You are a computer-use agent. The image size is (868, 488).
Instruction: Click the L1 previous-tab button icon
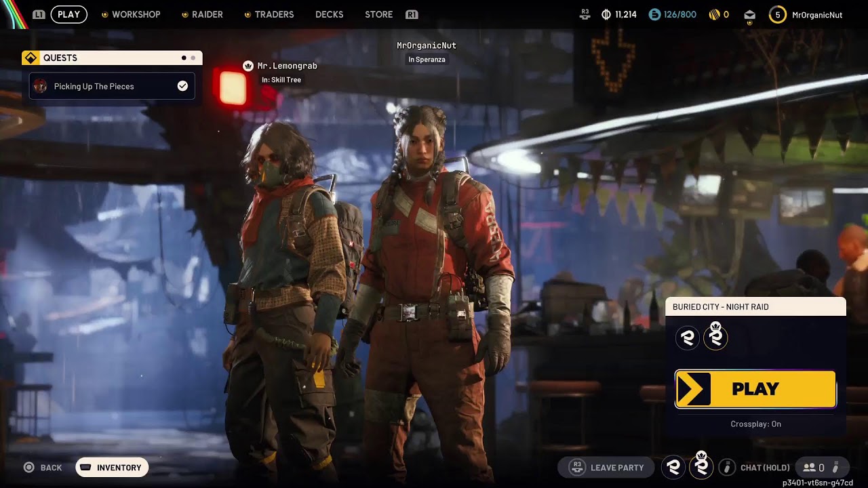click(x=39, y=14)
